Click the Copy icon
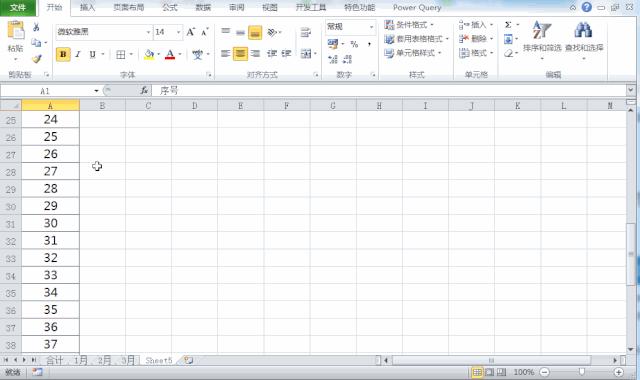Screen dimensions: 640x380 click(x=36, y=42)
